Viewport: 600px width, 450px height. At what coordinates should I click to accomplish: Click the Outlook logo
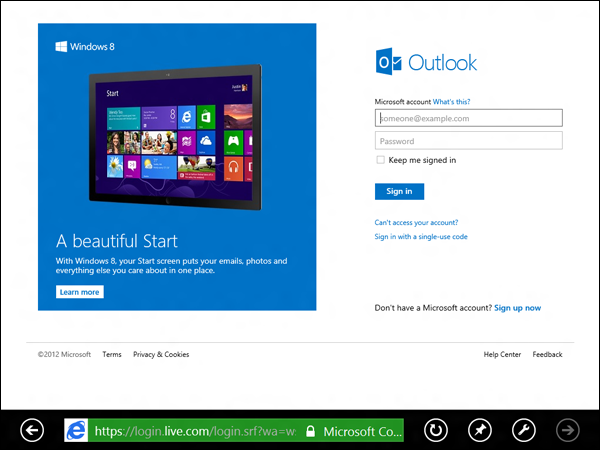tap(426, 62)
